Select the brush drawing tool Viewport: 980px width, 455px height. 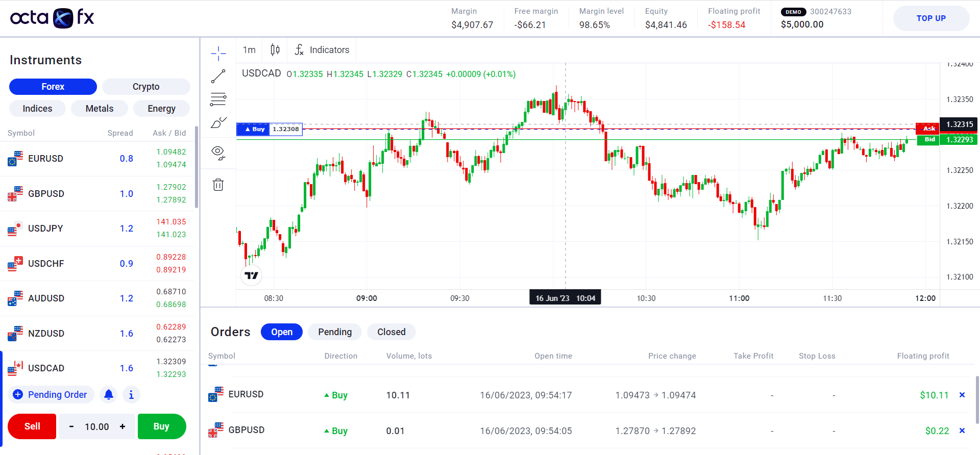218,122
